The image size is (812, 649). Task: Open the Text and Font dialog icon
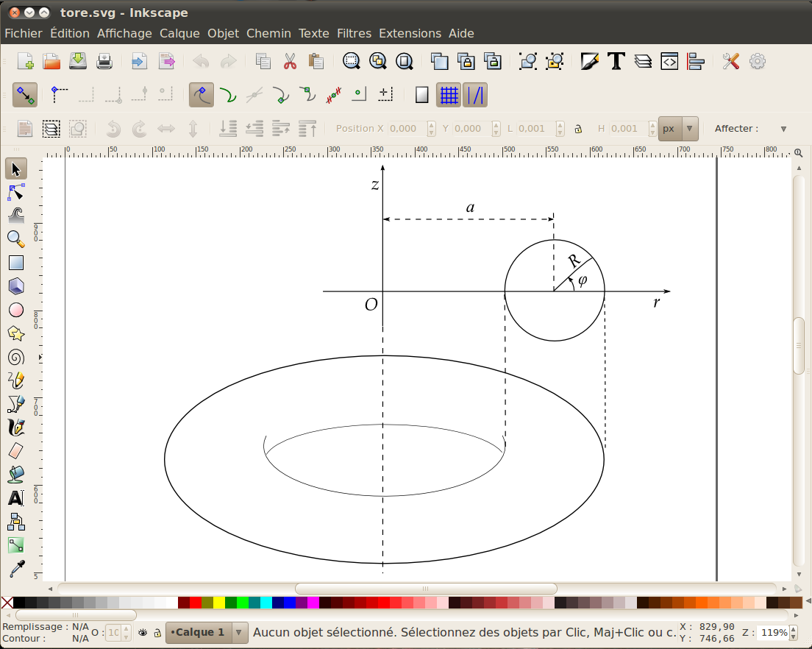pos(616,61)
